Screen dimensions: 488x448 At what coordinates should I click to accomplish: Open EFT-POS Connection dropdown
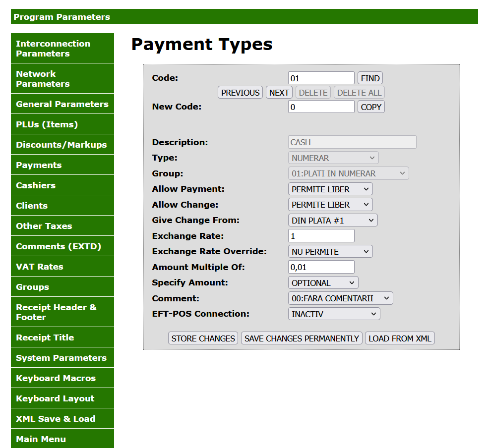(x=334, y=314)
